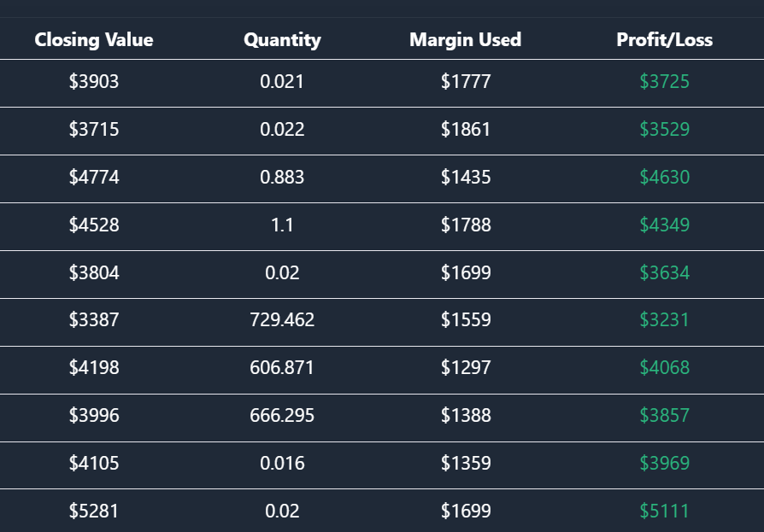Click the quantity 0.883 cell
This screenshot has height=532, width=764.
282,178
